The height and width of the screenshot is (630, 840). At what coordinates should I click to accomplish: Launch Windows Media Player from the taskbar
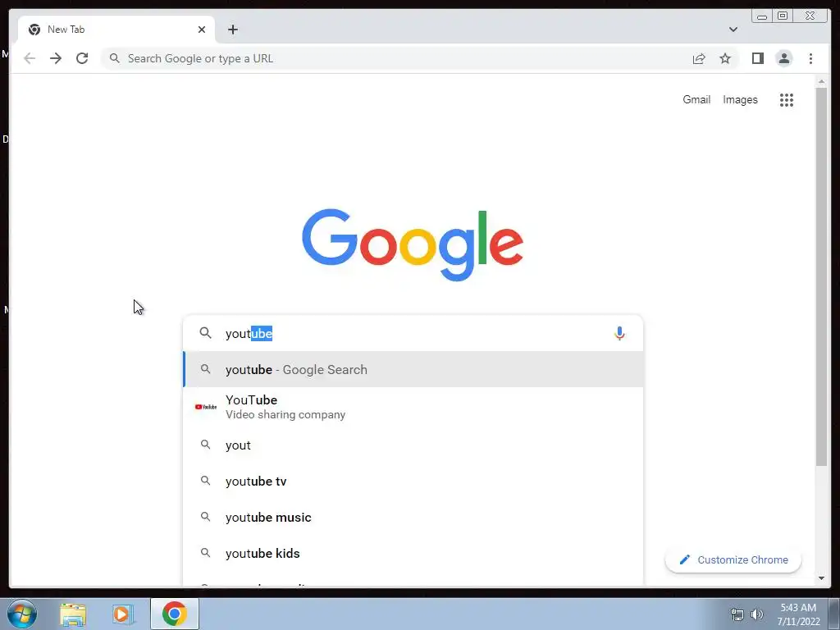pos(123,614)
